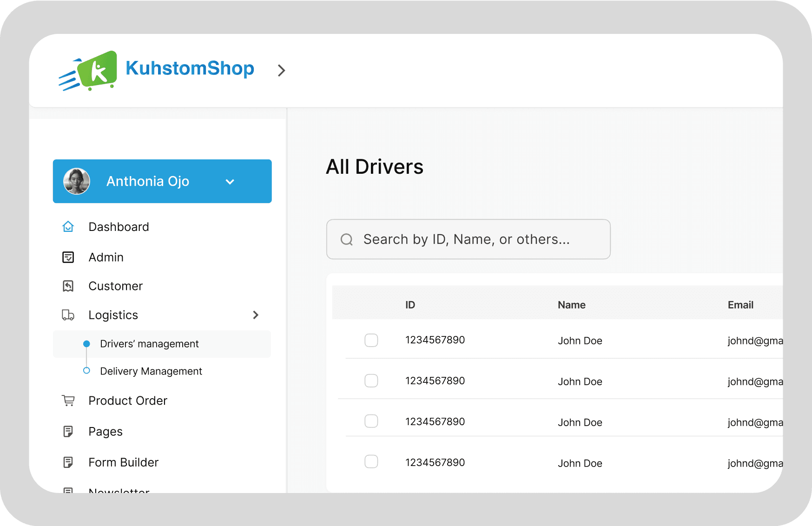Viewport: 812px width, 526px height.
Task: Click the Pages document icon
Action: [68, 432]
